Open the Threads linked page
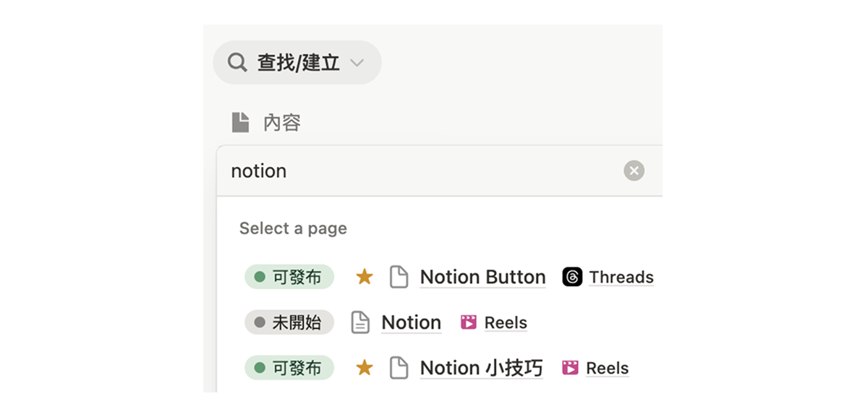Screen dimensions: 868x417 tap(621, 277)
